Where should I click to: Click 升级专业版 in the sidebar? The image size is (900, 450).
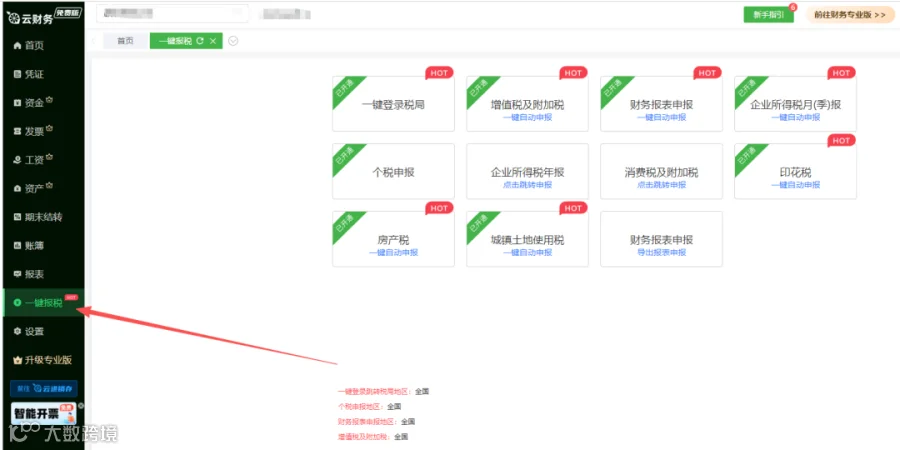(x=42, y=360)
